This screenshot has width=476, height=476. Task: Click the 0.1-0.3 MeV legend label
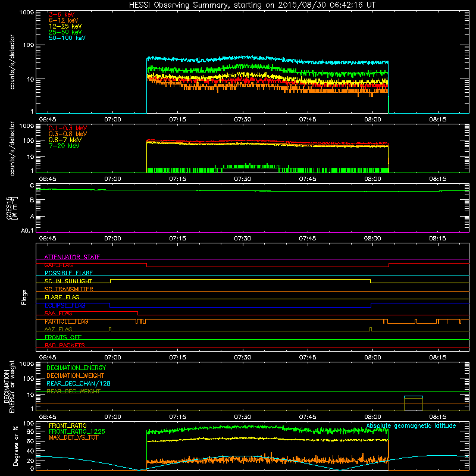coord(68,128)
